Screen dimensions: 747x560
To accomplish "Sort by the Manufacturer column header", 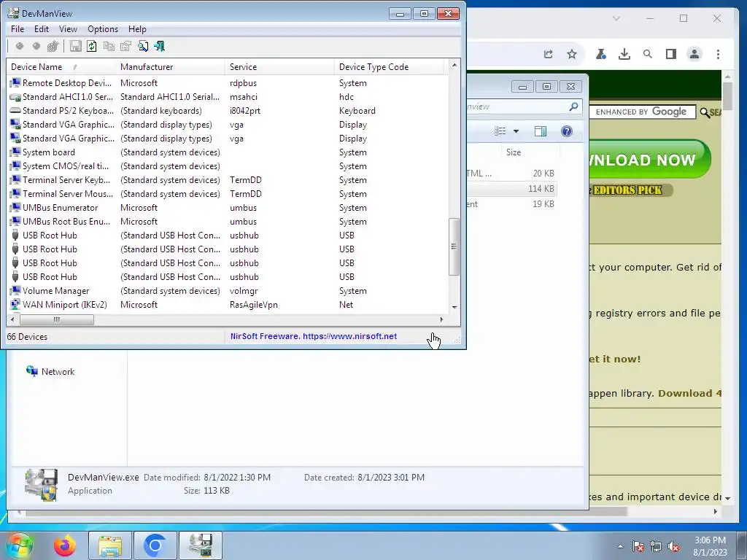I will (x=170, y=67).
